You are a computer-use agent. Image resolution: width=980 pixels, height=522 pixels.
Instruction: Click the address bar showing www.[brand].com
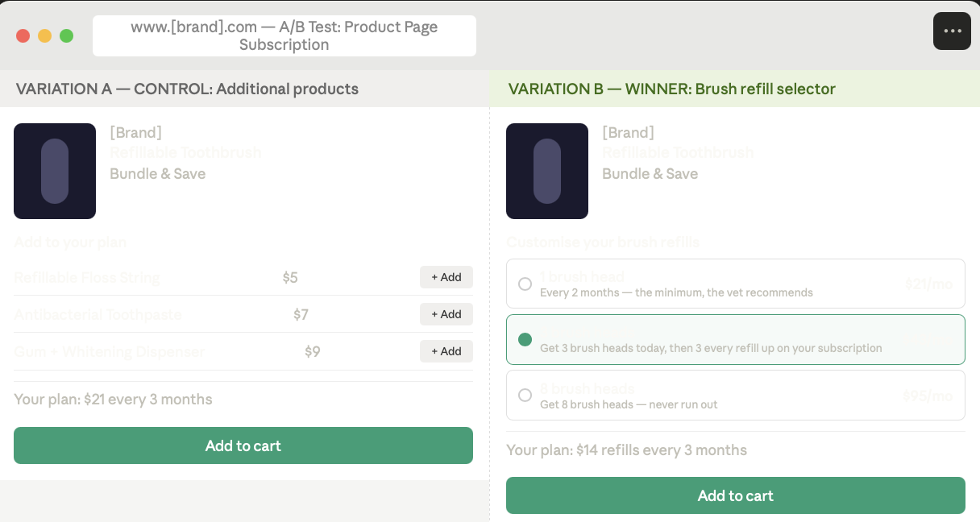(x=284, y=35)
